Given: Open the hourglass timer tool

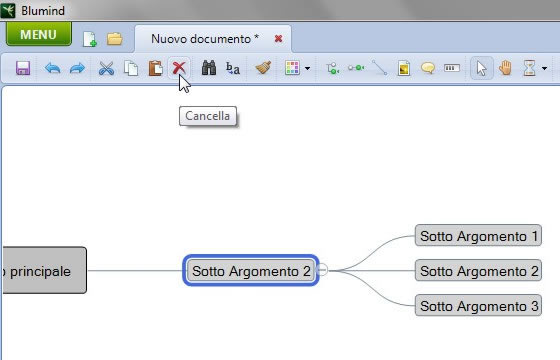Looking at the screenshot, I should 529,68.
